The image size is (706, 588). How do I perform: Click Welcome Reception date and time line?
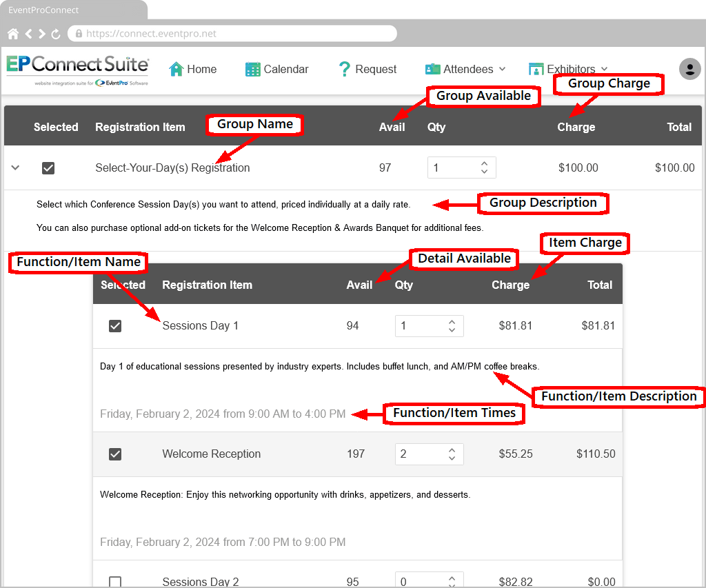[223, 542]
